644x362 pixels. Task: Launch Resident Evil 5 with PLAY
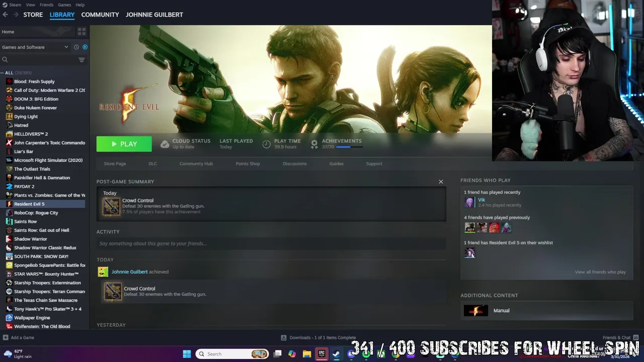[124, 144]
